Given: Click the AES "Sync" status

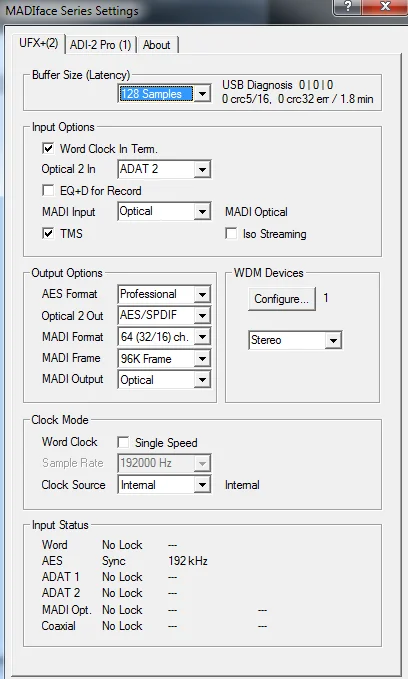Looking at the screenshot, I should click(x=114, y=561).
